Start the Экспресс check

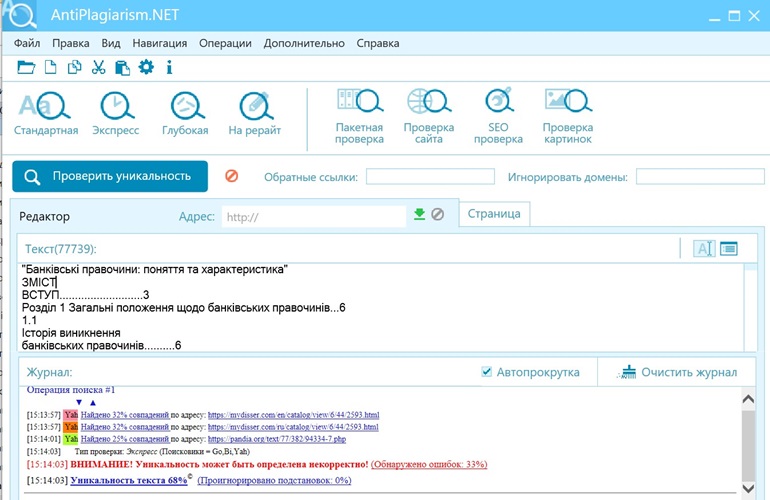click(116, 113)
